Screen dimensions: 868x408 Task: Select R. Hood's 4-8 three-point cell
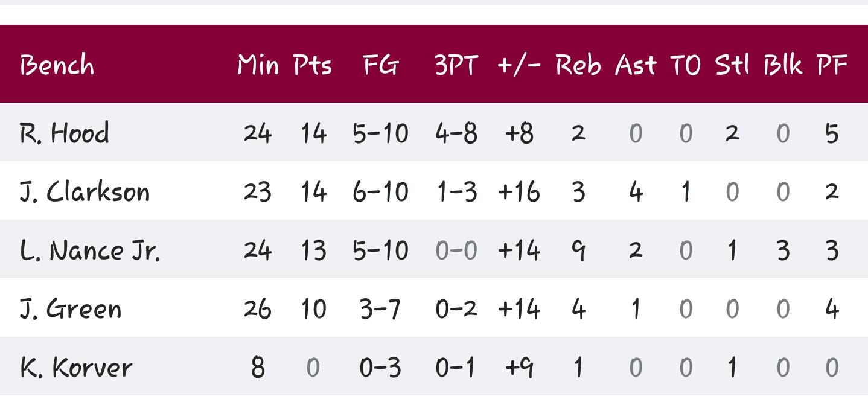click(456, 133)
